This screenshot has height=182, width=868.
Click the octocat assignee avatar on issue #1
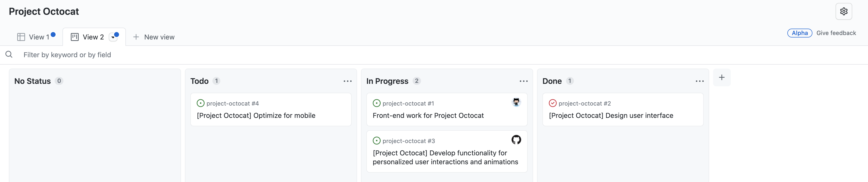[516, 102]
